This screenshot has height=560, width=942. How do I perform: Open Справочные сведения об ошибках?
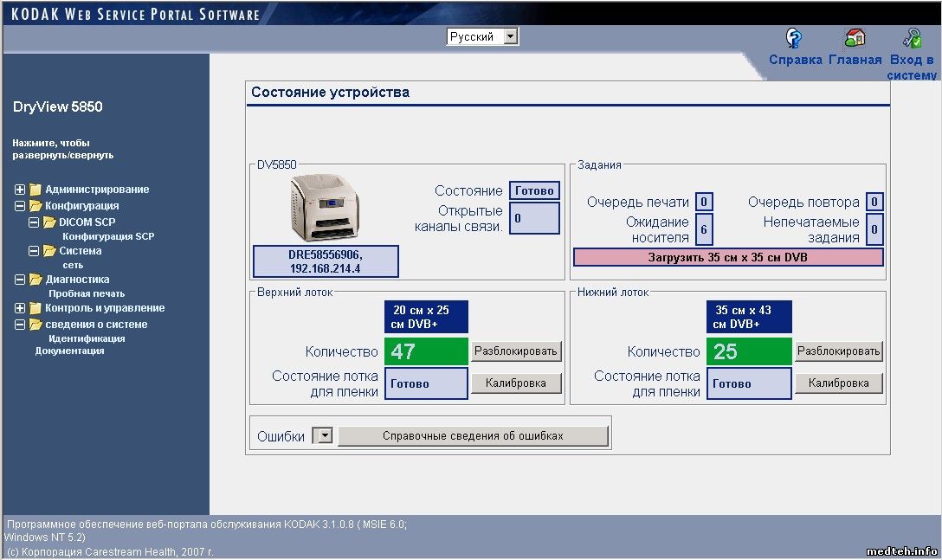click(473, 436)
